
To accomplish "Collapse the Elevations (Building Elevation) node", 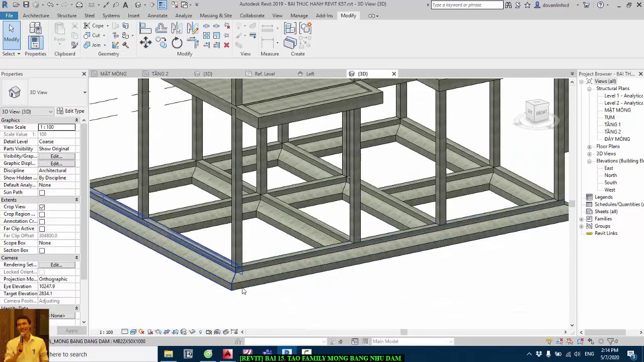I will [x=589, y=161].
